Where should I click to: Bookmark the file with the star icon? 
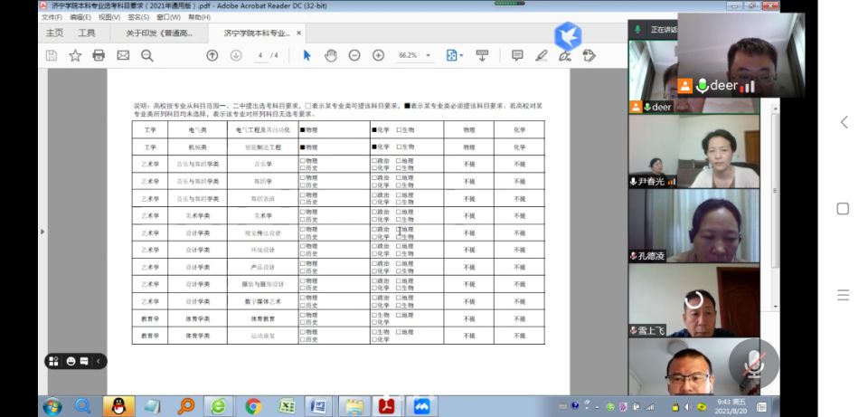coord(75,55)
